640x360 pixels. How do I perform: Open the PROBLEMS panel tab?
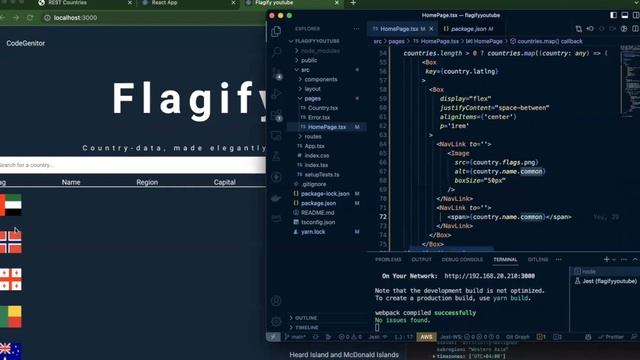pyautogui.click(x=388, y=260)
